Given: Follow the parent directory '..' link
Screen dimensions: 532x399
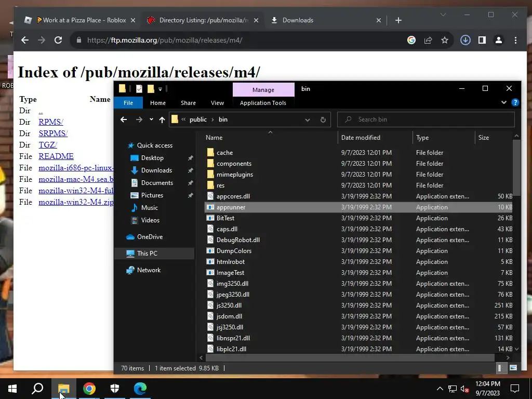Looking at the screenshot, I should click(41, 111).
